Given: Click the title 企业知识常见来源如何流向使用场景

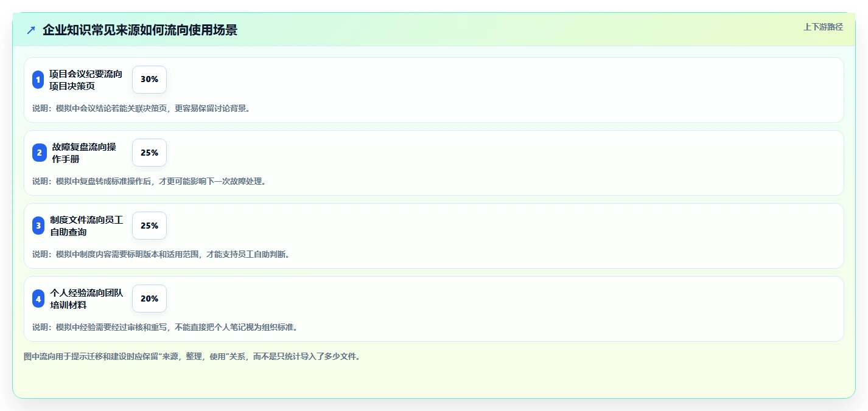Looking at the screenshot, I should tap(140, 30).
